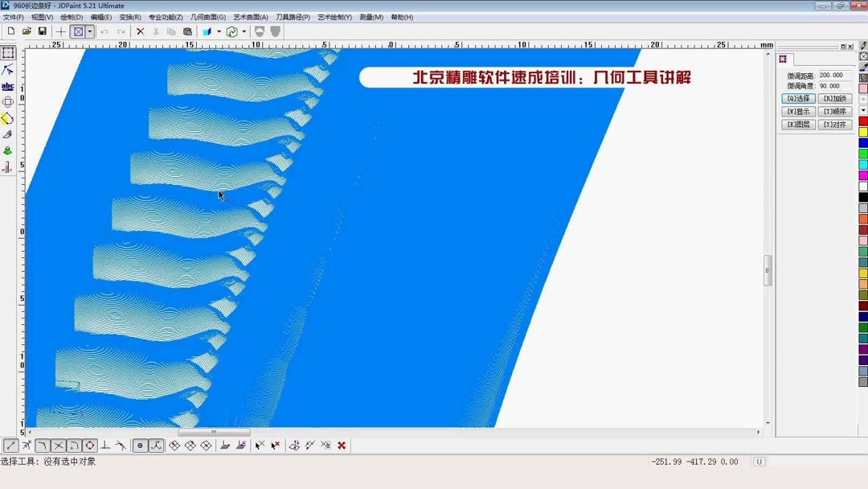Open the 几何曲面(G) menu
The width and height of the screenshot is (868, 489).
[x=207, y=16]
